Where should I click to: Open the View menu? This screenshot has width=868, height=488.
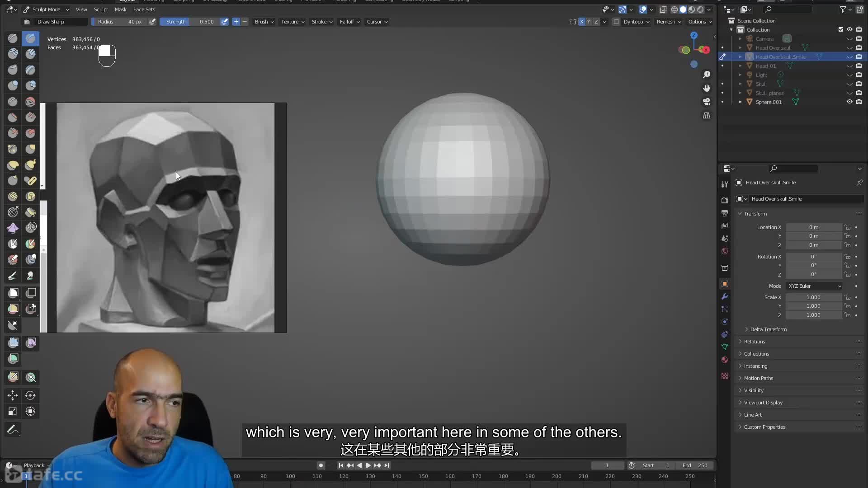(x=81, y=9)
